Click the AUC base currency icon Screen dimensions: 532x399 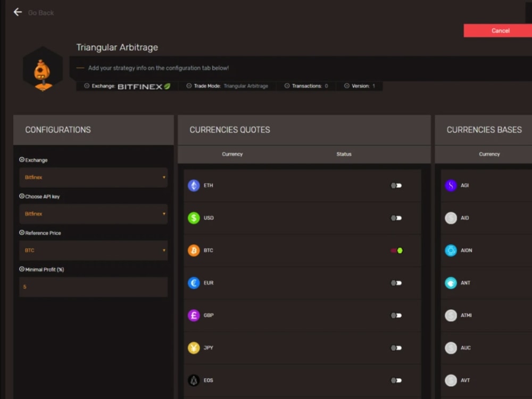[x=451, y=348]
